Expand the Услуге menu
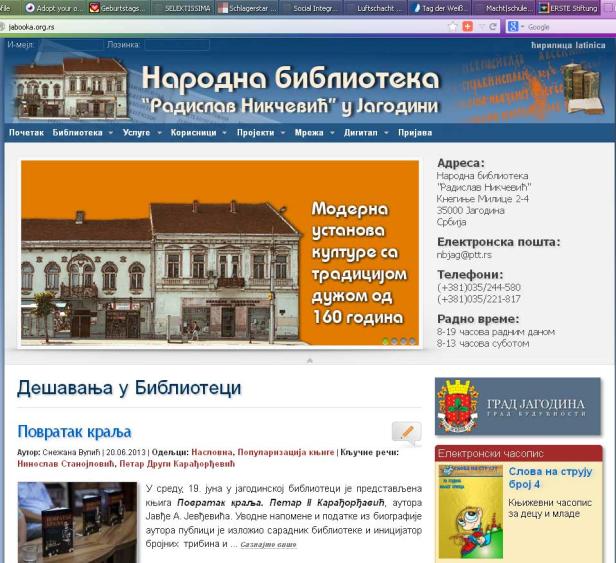Image resolution: width=616 pixels, height=563 pixels. [142, 133]
